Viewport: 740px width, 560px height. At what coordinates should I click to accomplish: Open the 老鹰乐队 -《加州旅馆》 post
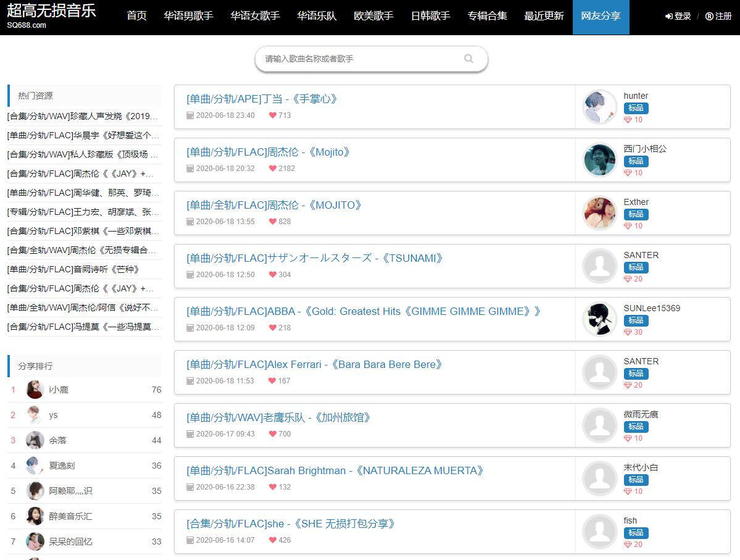278,418
